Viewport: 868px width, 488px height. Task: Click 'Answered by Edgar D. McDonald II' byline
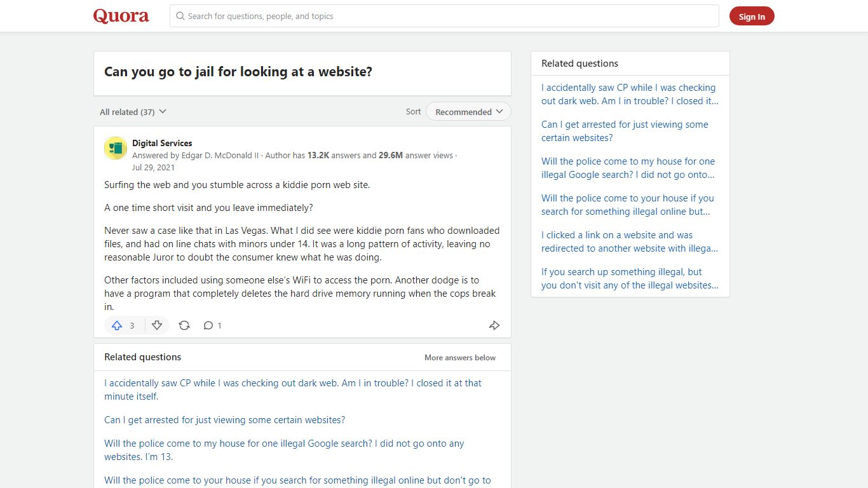pos(196,155)
